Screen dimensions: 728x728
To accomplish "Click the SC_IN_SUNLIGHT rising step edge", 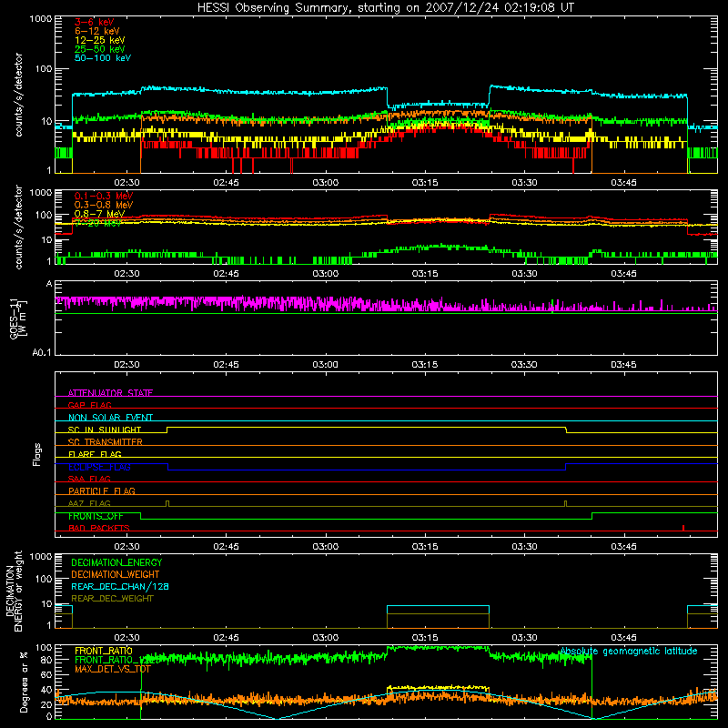I will coord(167,430).
